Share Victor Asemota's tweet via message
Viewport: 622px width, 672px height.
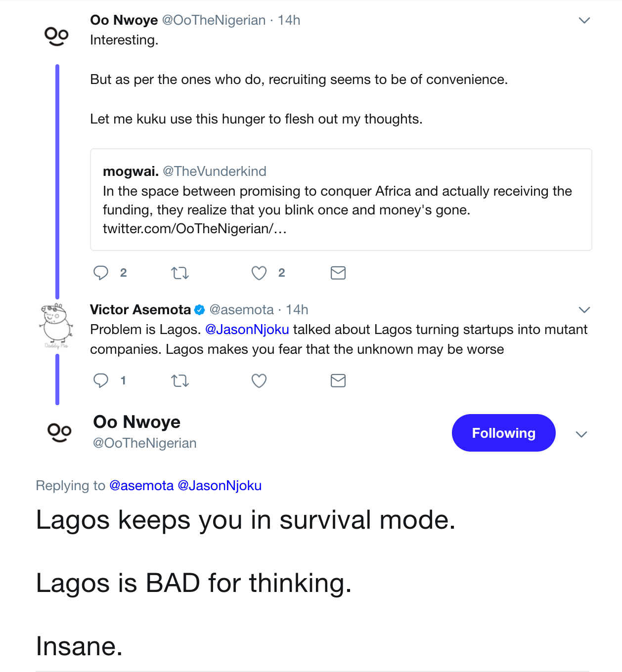pos(338,380)
